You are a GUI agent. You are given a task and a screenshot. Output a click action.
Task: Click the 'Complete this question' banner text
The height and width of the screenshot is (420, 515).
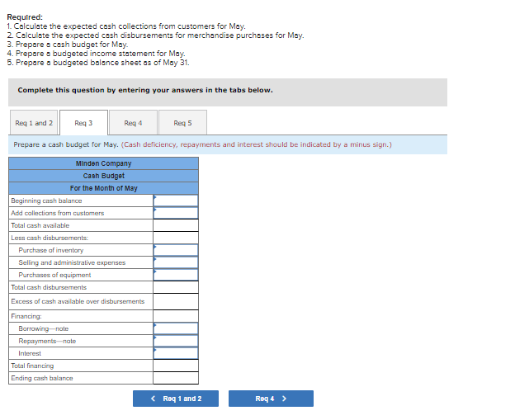(145, 90)
